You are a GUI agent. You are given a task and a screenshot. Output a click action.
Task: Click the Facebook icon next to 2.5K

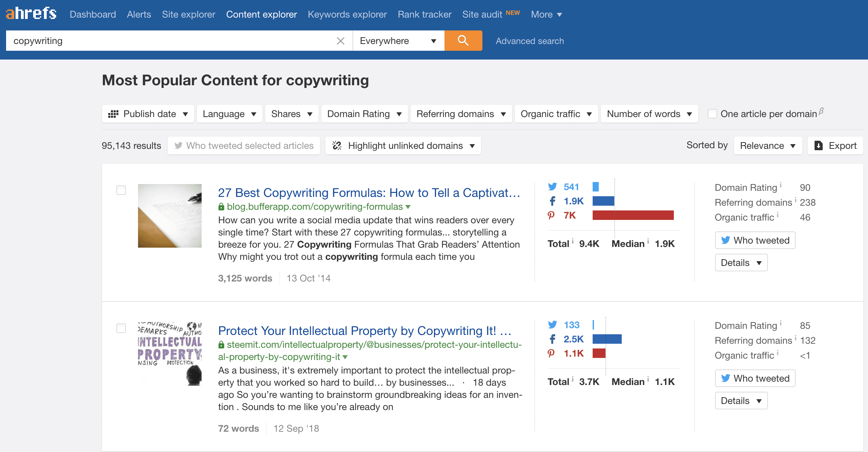tap(552, 339)
